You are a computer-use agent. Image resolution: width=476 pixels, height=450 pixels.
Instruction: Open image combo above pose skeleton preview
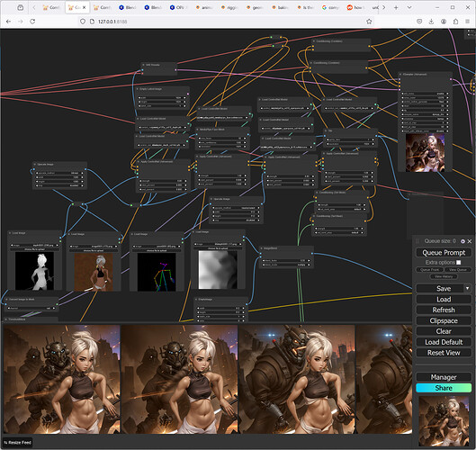[x=157, y=247]
